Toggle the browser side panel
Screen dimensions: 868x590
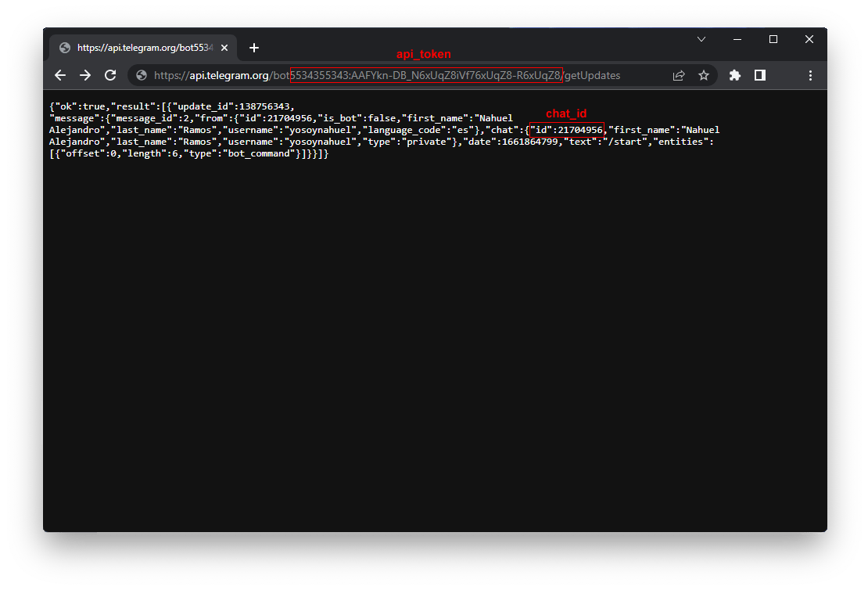(760, 75)
